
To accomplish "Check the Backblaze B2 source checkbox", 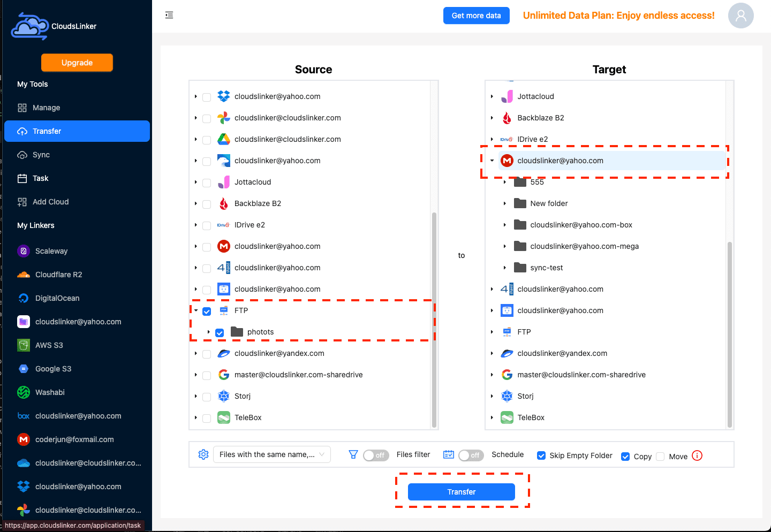I will pyautogui.click(x=207, y=204).
